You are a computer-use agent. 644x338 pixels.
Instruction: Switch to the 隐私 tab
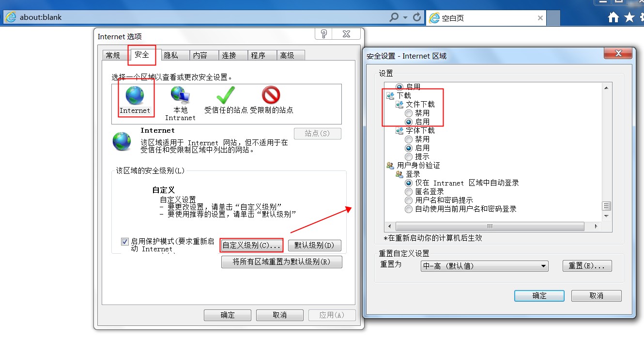click(x=170, y=55)
